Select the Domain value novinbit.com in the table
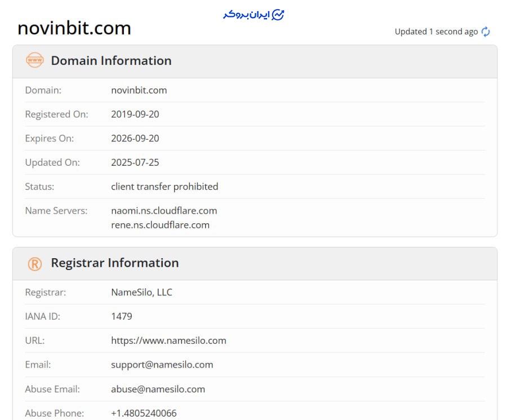507x420 pixels. click(139, 90)
